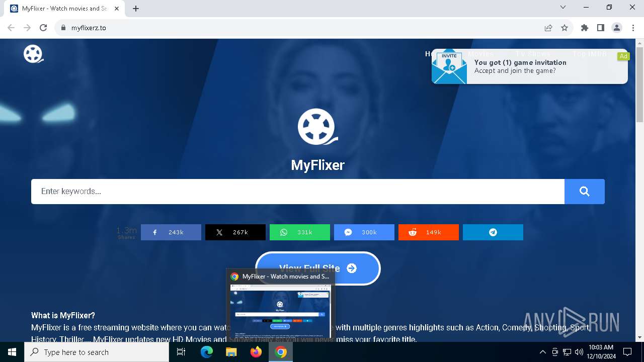Open a new browser tab
This screenshot has width=644, height=362.
click(136, 8)
